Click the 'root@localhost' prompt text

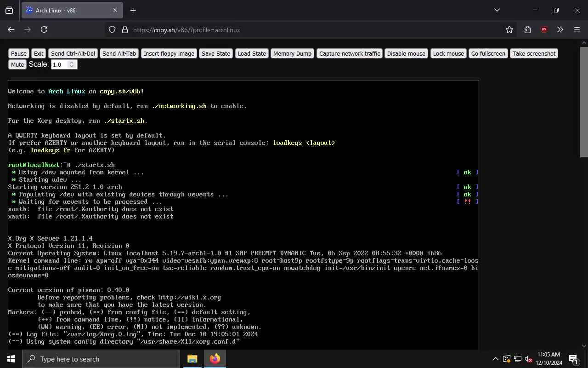point(34,165)
